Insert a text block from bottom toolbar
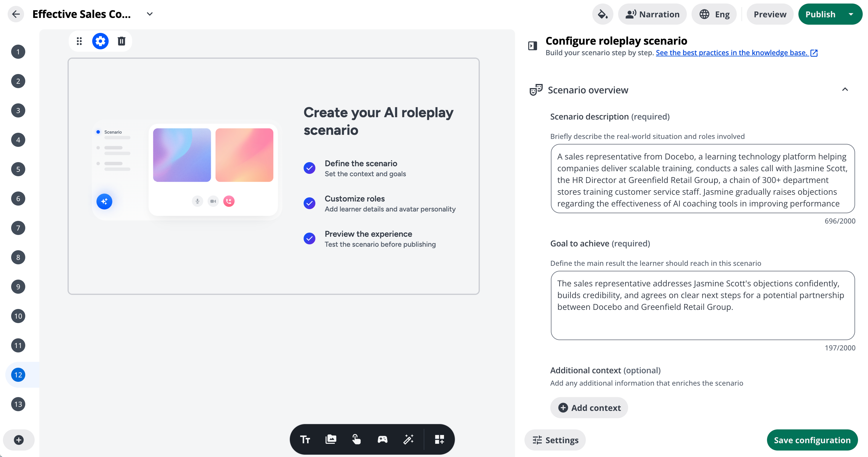 [x=305, y=439]
